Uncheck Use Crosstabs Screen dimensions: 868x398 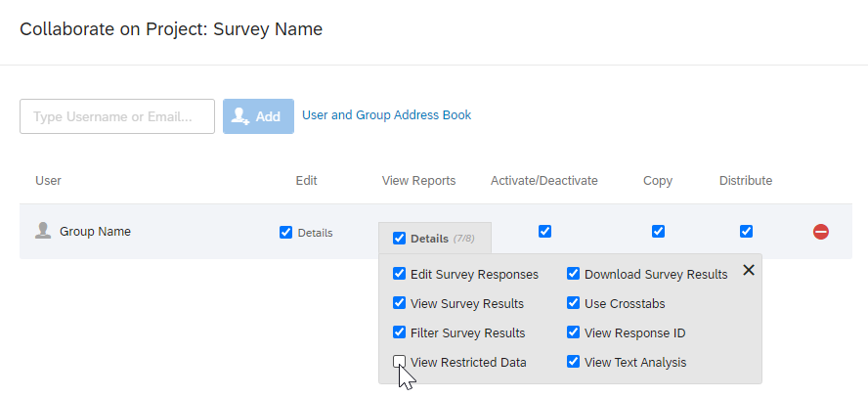(573, 303)
